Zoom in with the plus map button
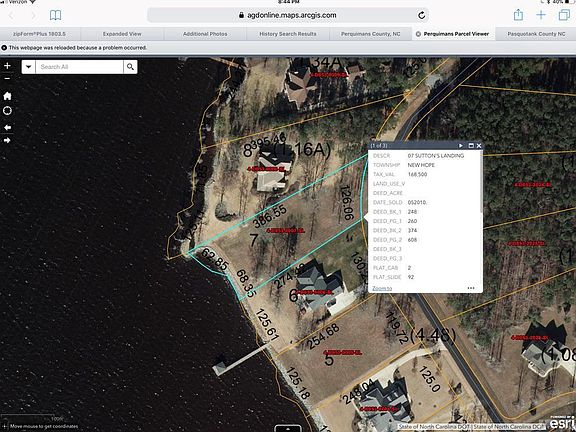Image resolution: width=576 pixels, height=432 pixels. pyautogui.click(x=7, y=66)
